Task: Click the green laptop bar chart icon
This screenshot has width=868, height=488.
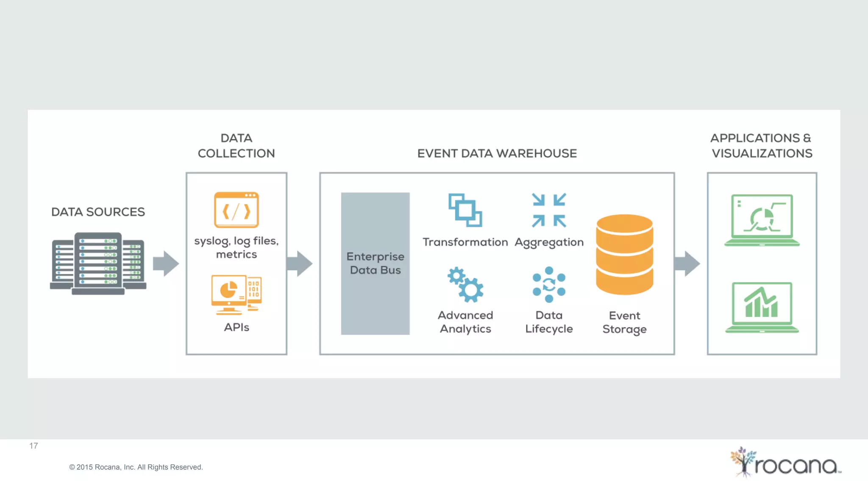Action: tap(762, 308)
